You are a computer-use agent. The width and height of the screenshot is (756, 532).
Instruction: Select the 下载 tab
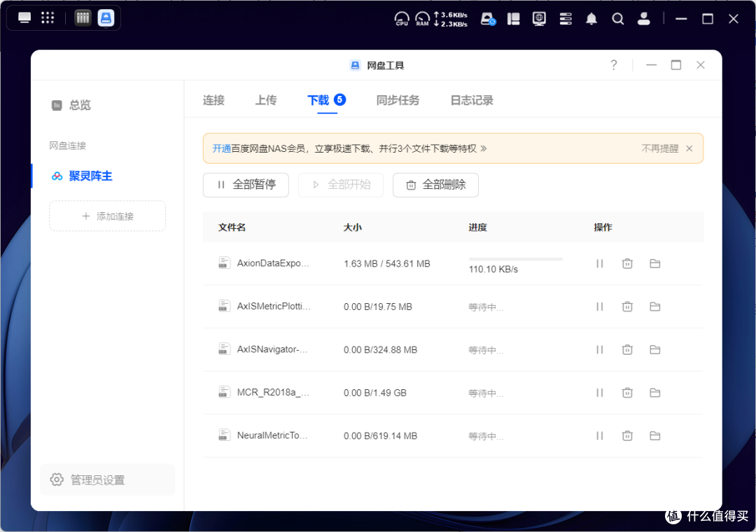click(x=326, y=100)
